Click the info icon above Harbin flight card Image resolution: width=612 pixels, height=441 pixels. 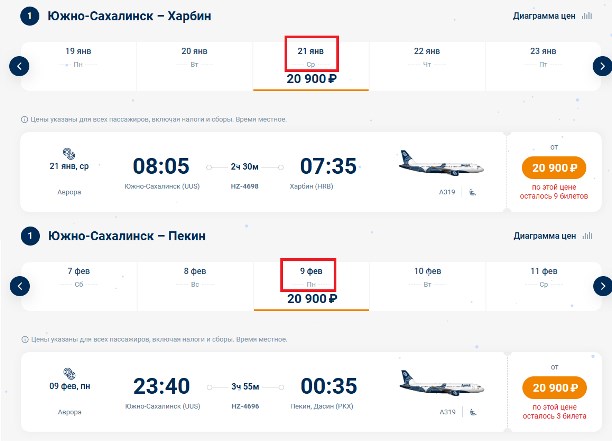click(x=24, y=120)
